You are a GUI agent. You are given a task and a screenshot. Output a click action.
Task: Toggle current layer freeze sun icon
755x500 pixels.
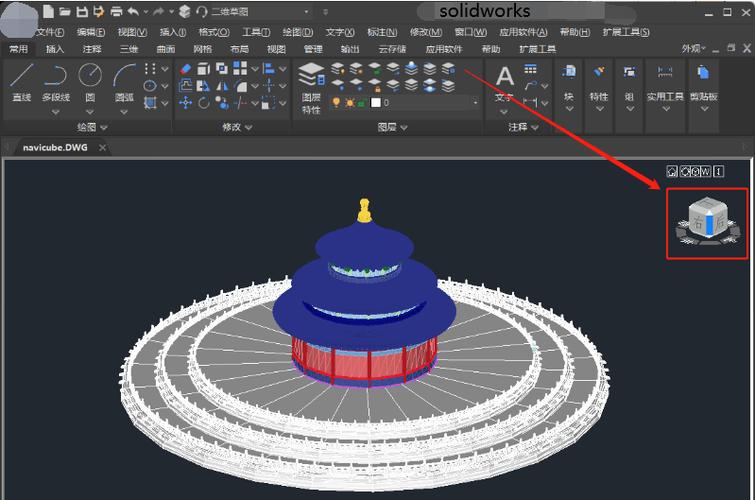(x=349, y=102)
